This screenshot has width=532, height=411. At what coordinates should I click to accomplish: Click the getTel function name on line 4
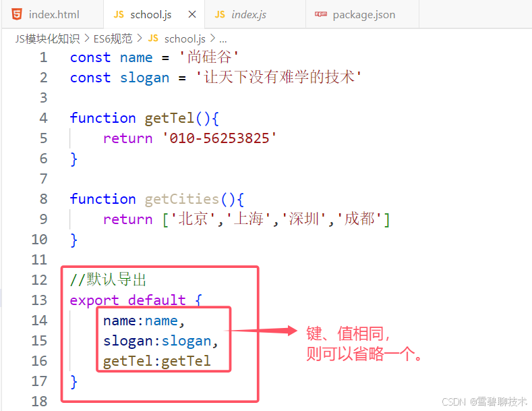pos(169,119)
